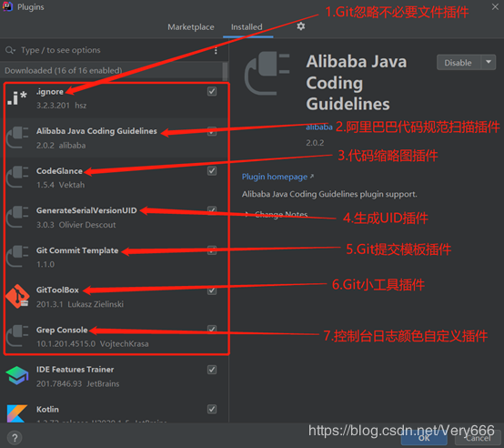Open the Disable button dropdown arrow
The height and width of the screenshot is (448, 504).
(489, 62)
